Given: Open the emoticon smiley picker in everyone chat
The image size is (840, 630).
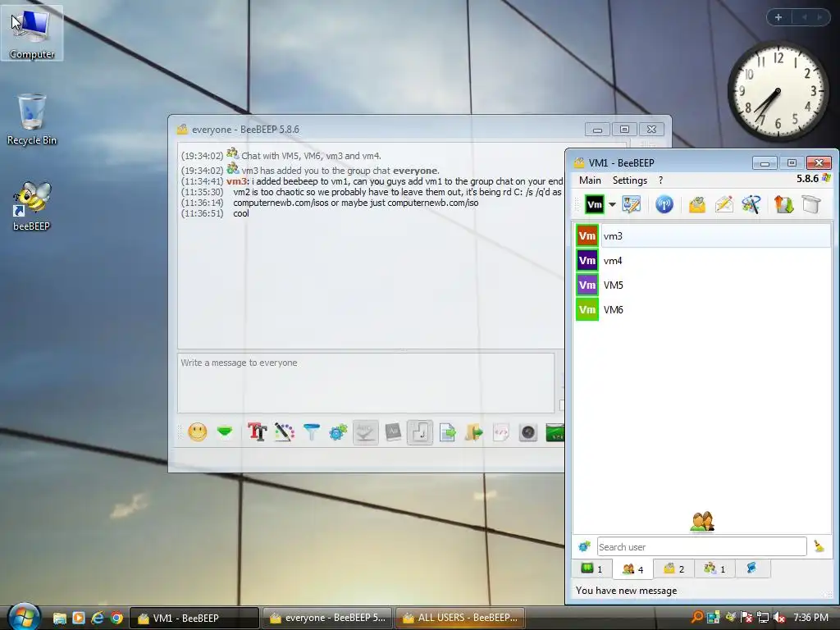Looking at the screenshot, I should [x=197, y=431].
